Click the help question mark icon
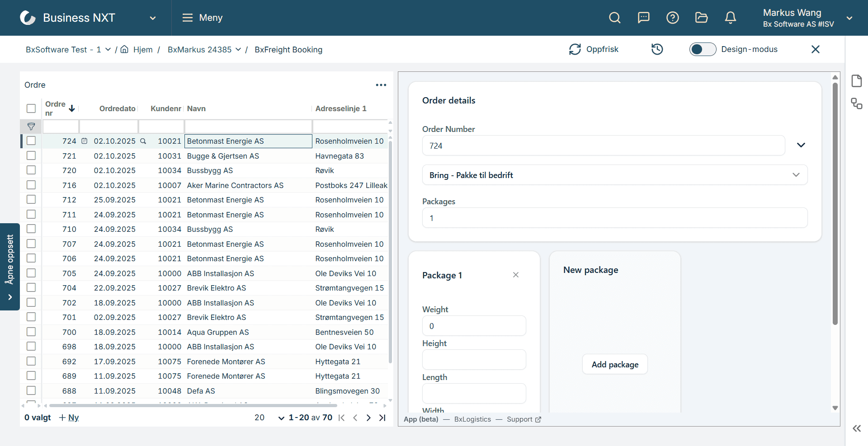868x446 pixels. coord(672,18)
